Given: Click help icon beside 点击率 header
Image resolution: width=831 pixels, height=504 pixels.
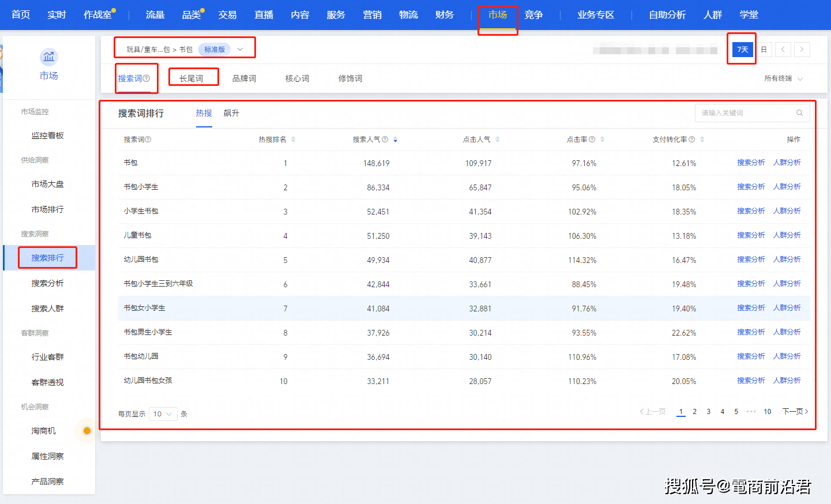Looking at the screenshot, I should (592, 140).
